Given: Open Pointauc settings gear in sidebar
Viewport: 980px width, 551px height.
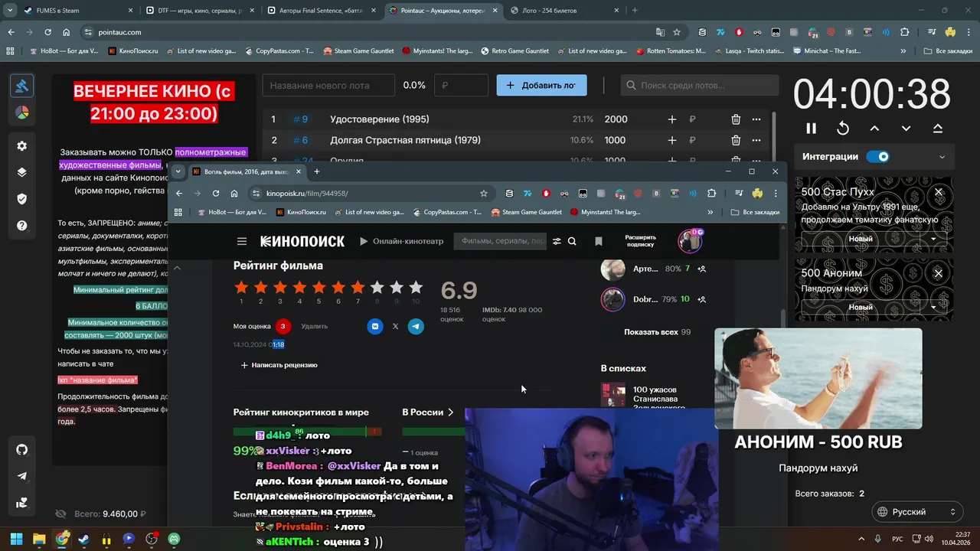Looking at the screenshot, I should [22, 146].
